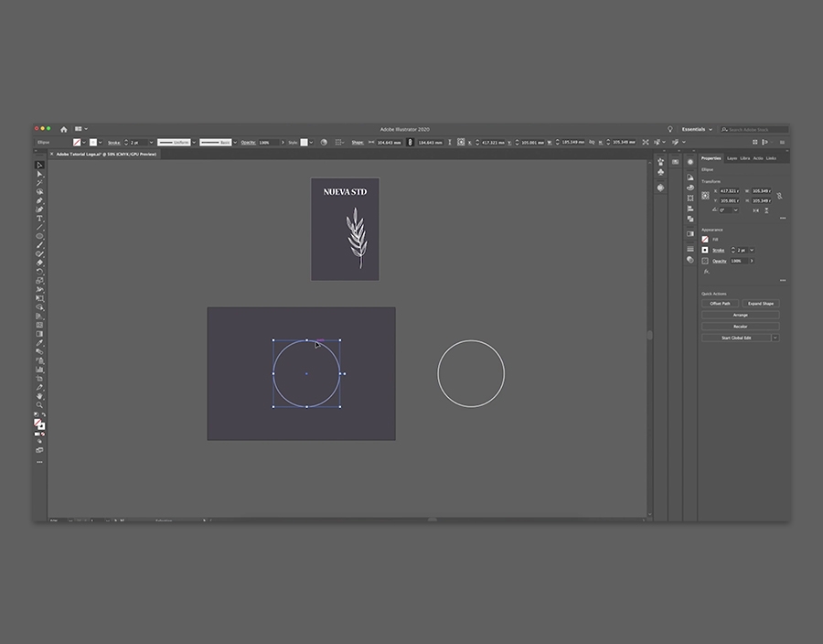The image size is (823, 644).
Task: Select the Ellipse tool in toolbar
Action: click(x=39, y=236)
